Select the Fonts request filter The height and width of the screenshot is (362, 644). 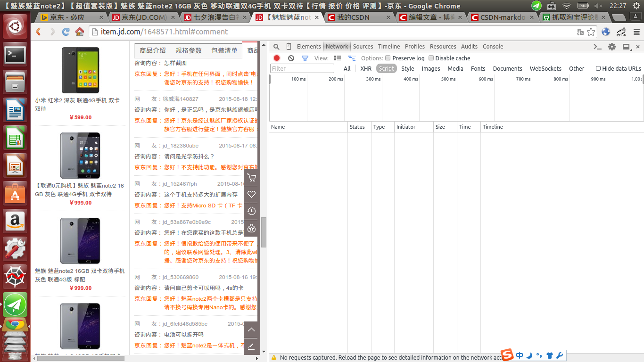[x=478, y=68]
